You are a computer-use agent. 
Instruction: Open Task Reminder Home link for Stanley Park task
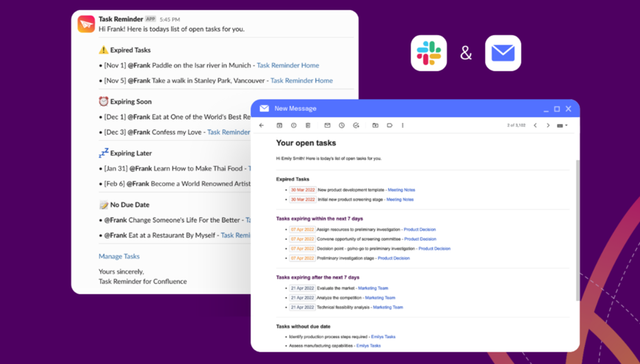(x=302, y=81)
